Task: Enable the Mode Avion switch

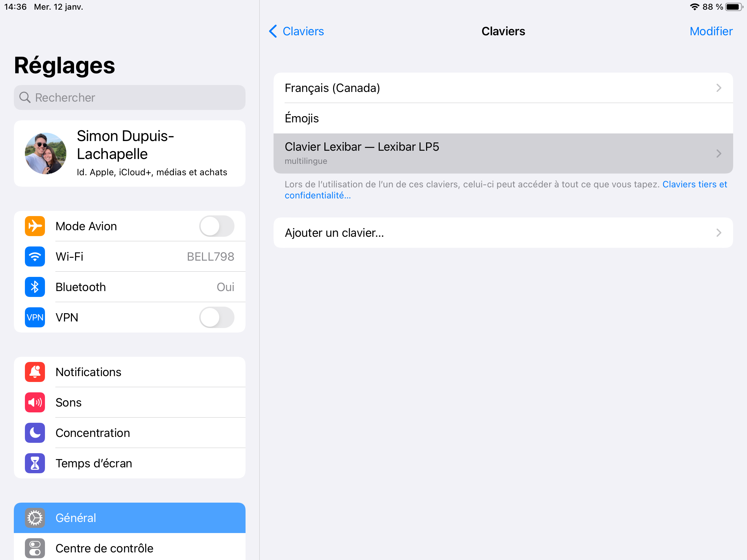Action: point(216,226)
